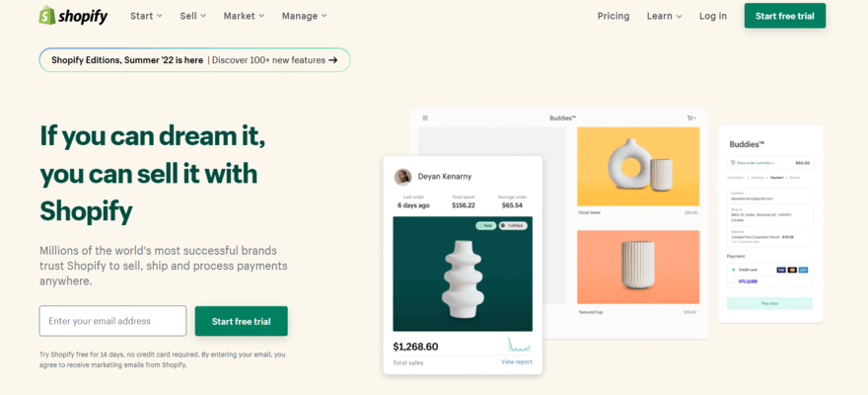Click the arrow in the Shopify Editions banner
The image size is (868, 395).
click(x=332, y=60)
